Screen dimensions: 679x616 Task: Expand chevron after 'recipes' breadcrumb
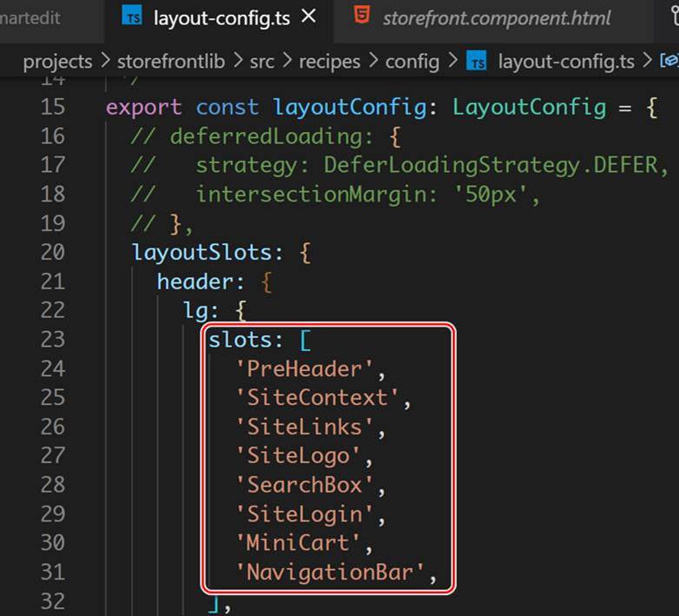click(x=373, y=61)
